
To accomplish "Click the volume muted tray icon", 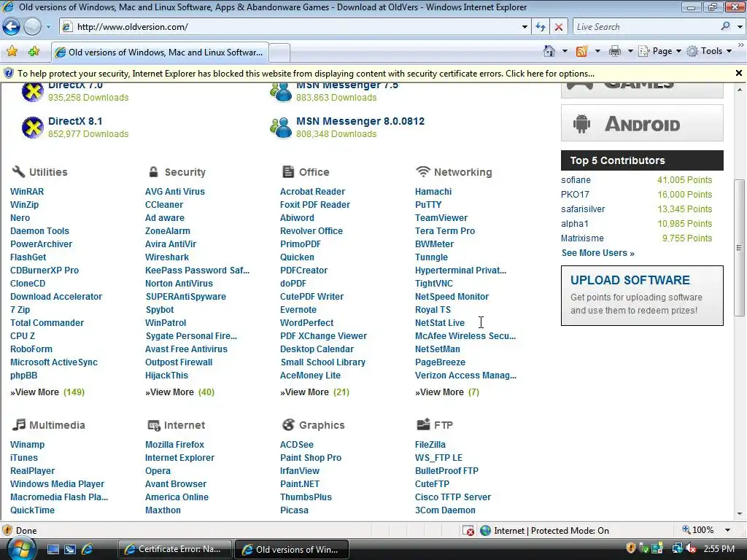I will 690,548.
